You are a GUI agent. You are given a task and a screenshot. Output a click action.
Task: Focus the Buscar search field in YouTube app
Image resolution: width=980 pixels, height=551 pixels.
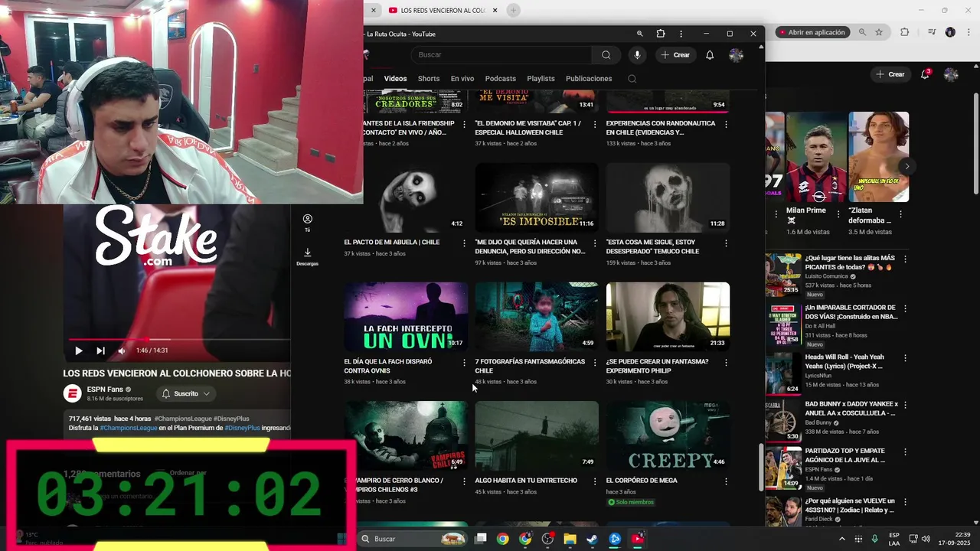pos(501,55)
